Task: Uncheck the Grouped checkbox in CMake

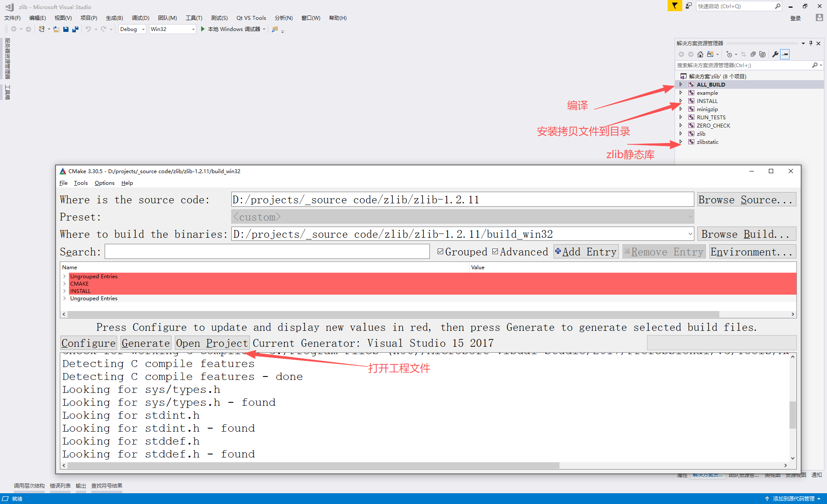Action: tap(441, 251)
